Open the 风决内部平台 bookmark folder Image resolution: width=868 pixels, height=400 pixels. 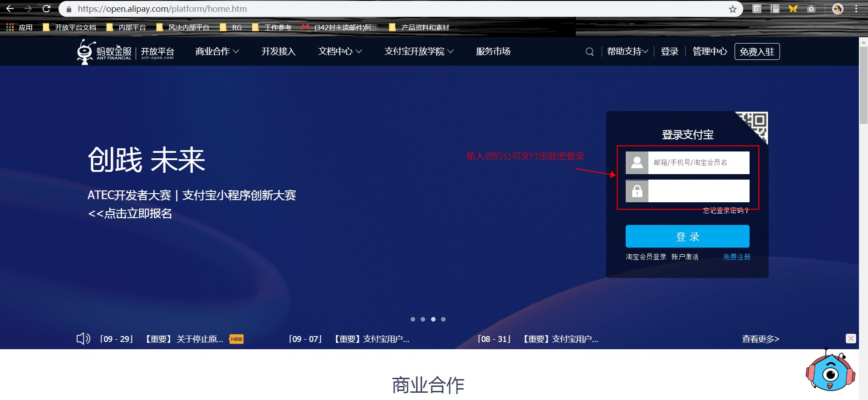(183, 27)
